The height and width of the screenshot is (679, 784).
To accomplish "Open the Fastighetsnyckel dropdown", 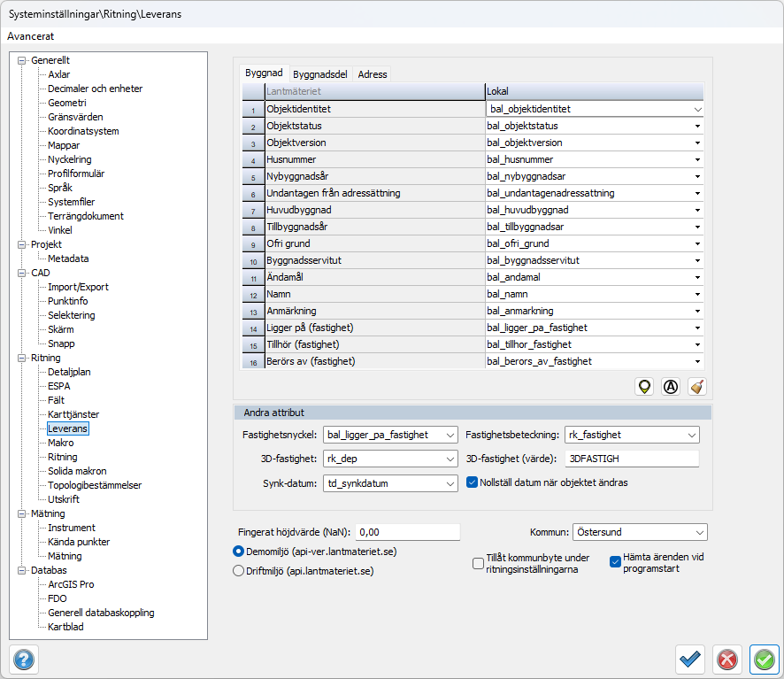I will [390, 435].
